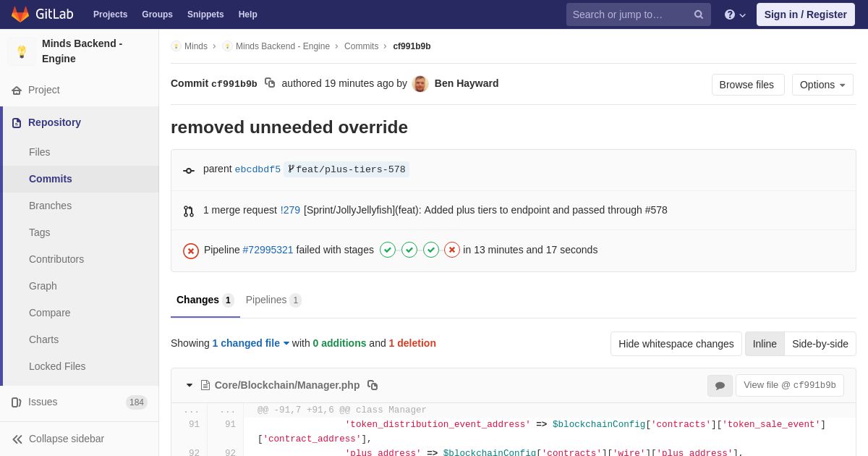The image size is (868, 456).
Task: Hide whitespace changes in the diff
Action: 676,344
